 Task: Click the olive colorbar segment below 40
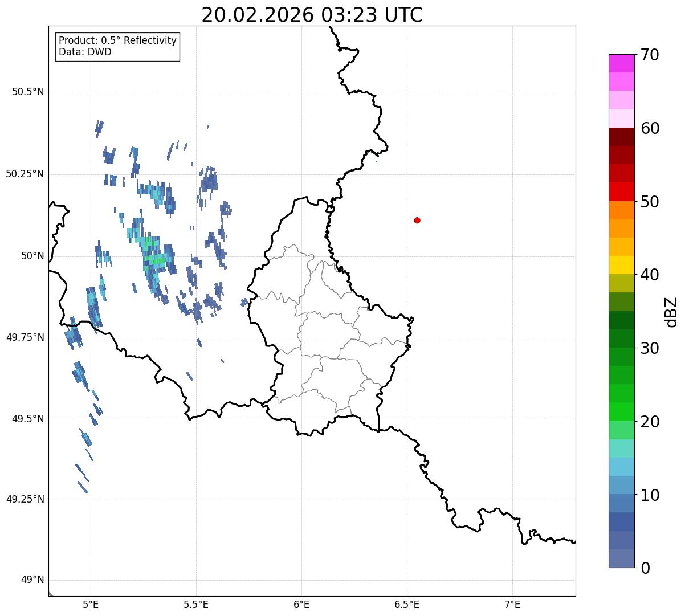click(621, 283)
